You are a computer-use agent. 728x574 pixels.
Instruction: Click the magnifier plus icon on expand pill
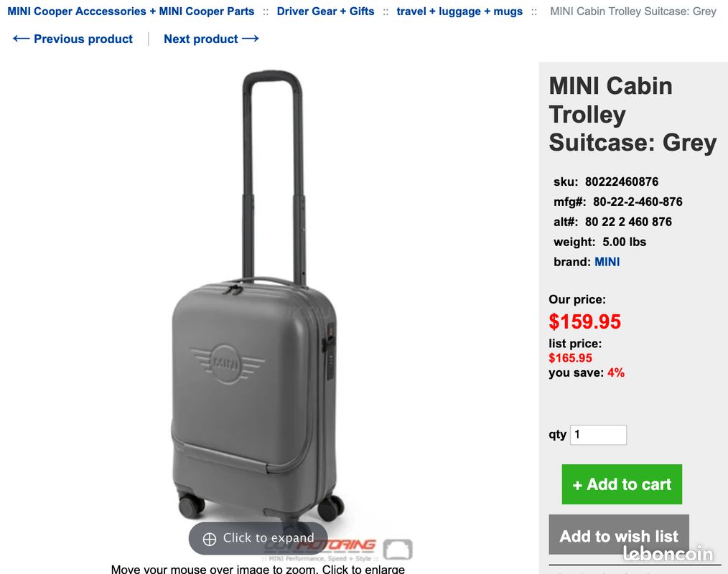tap(210, 539)
